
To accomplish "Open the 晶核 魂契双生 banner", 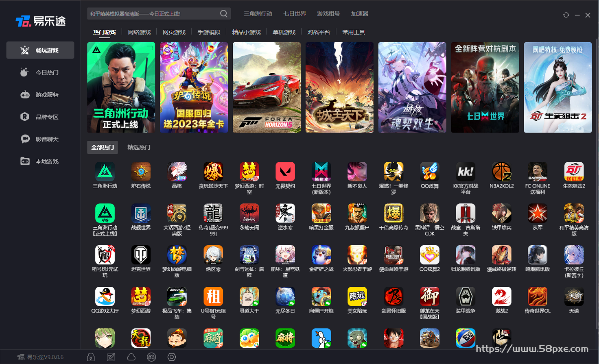I will [412, 87].
